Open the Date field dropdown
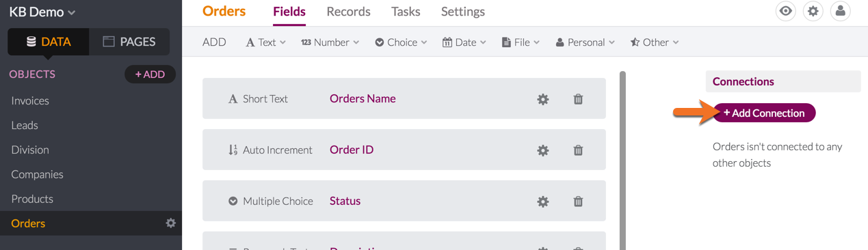 pyautogui.click(x=464, y=42)
